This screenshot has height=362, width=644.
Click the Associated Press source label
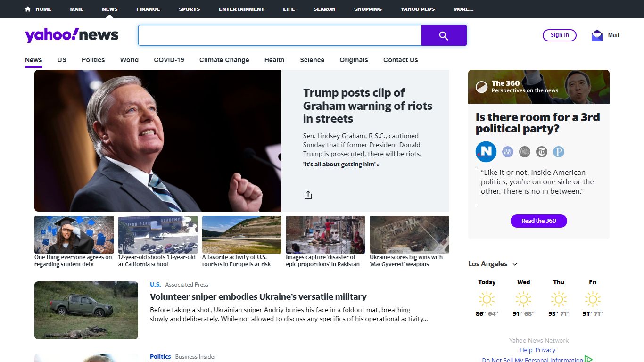[187, 285]
